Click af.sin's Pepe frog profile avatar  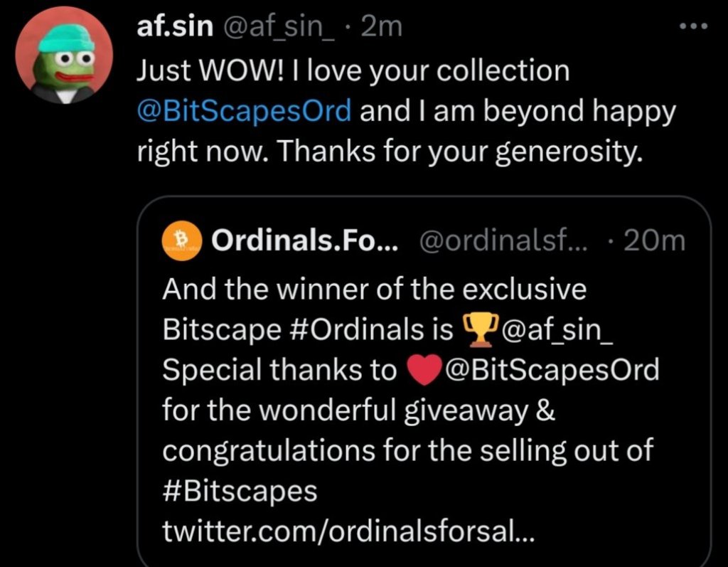[65, 56]
